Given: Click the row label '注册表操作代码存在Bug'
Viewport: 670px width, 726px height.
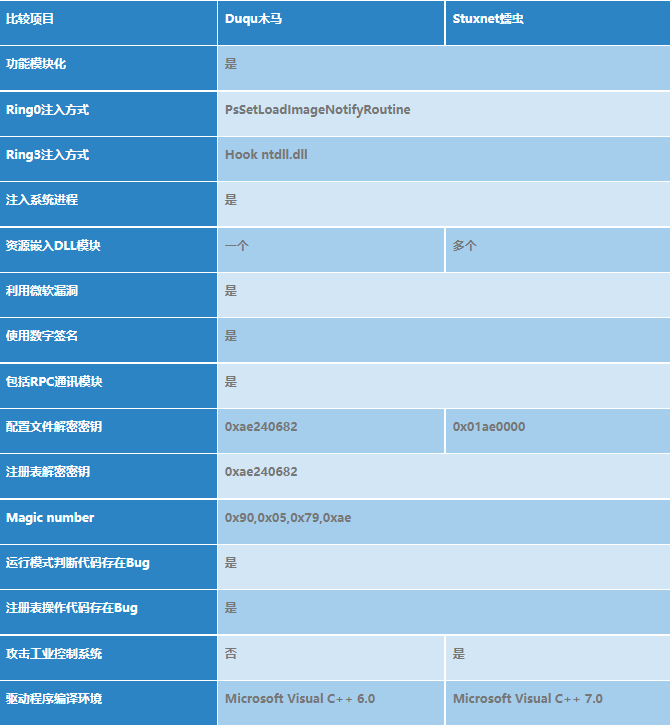Looking at the screenshot, I should click(x=72, y=608).
